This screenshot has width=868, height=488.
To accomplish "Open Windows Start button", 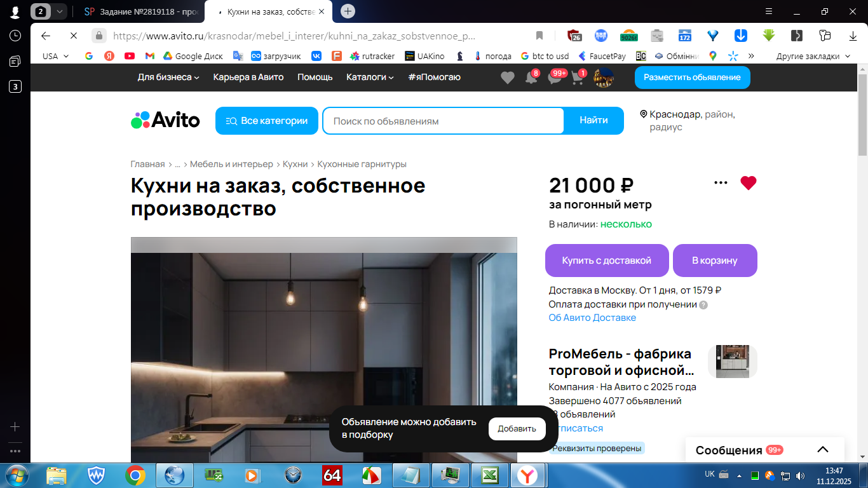I will (15, 475).
